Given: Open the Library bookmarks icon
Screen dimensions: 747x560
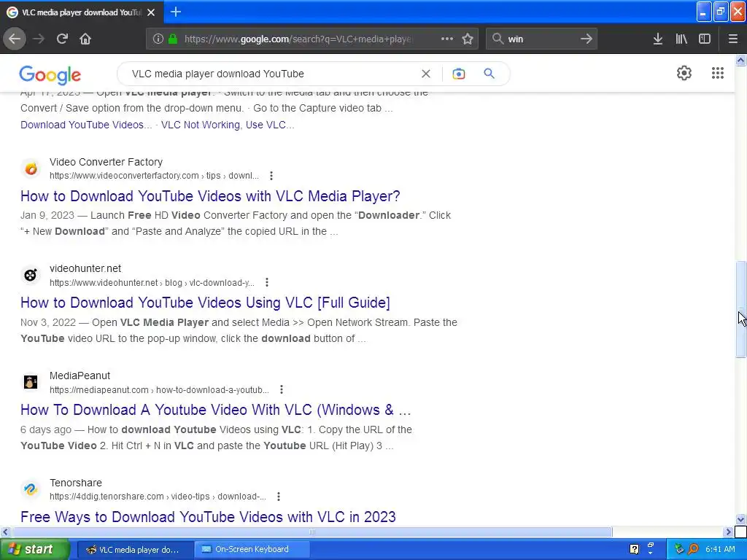Looking at the screenshot, I should coord(681,39).
